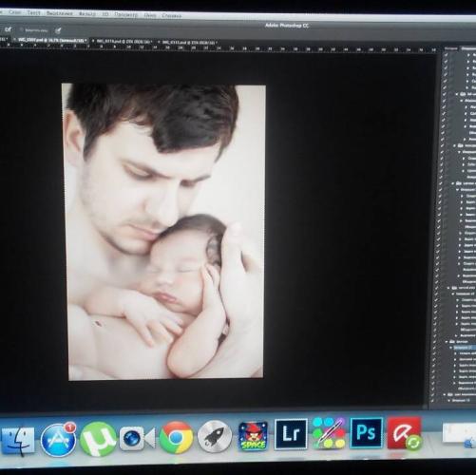This screenshot has width=476, height=475.
Task: Collapse the topmost action set folder triangle
Action: [x=456, y=94]
